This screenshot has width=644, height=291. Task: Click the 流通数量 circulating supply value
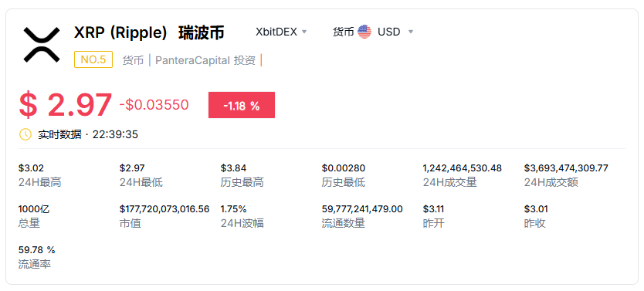tap(362, 209)
